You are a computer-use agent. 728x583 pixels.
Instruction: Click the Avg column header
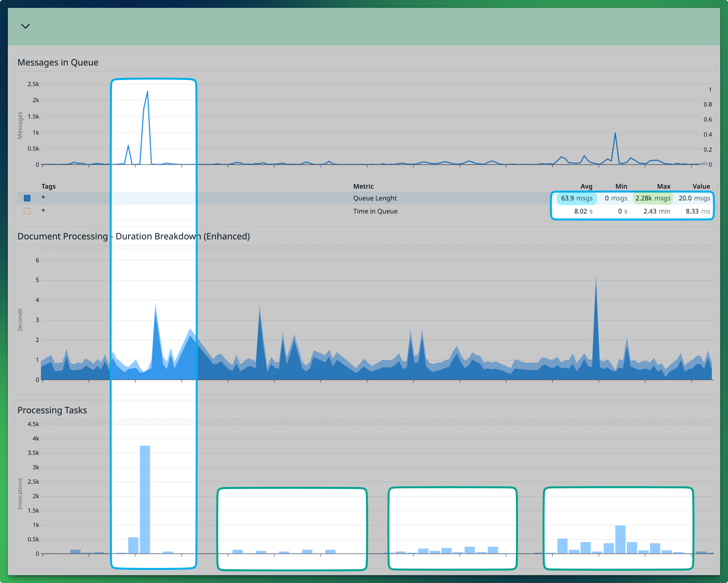point(587,186)
